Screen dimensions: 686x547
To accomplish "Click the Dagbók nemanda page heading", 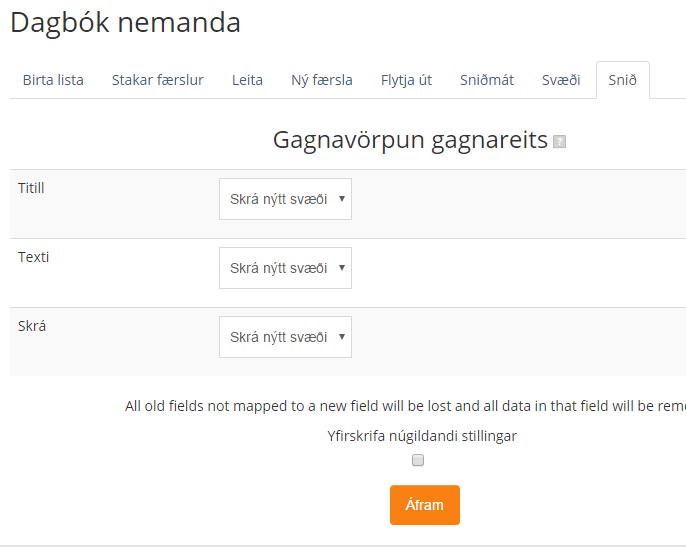I will click(126, 23).
